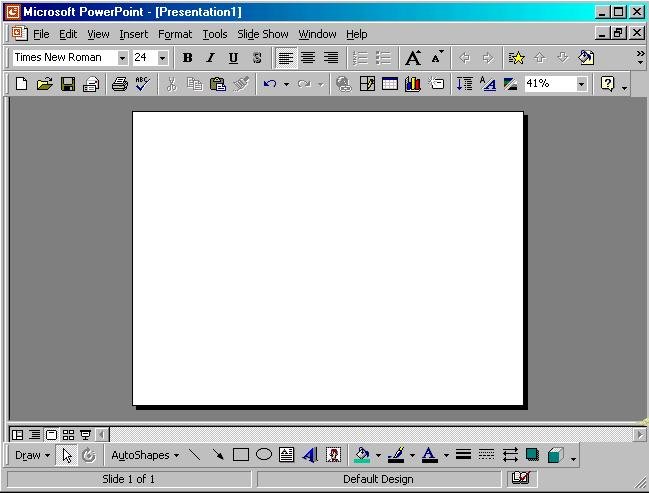Image resolution: width=649 pixels, height=493 pixels.
Task: Open the Draw button menu
Action: [32, 455]
